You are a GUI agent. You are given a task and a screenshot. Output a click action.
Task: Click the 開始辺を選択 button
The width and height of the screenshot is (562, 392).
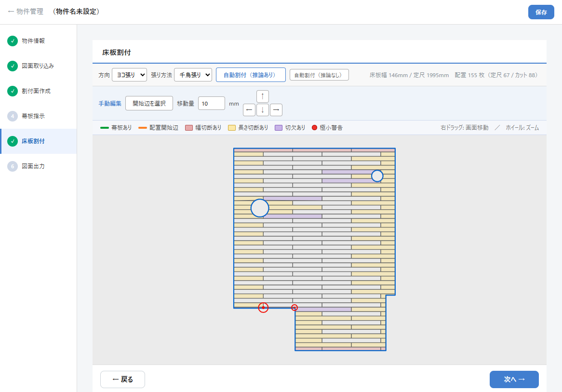click(149, 103)
